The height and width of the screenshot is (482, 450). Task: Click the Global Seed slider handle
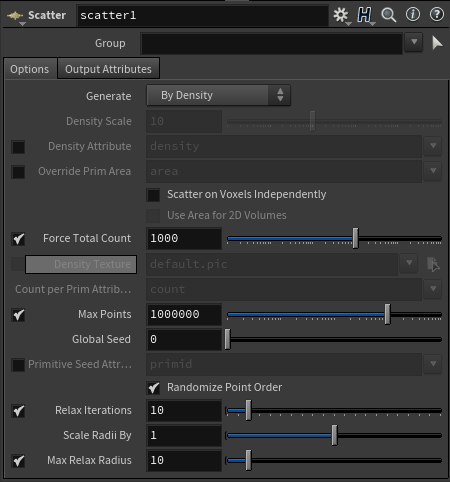(x=227, y=339)
